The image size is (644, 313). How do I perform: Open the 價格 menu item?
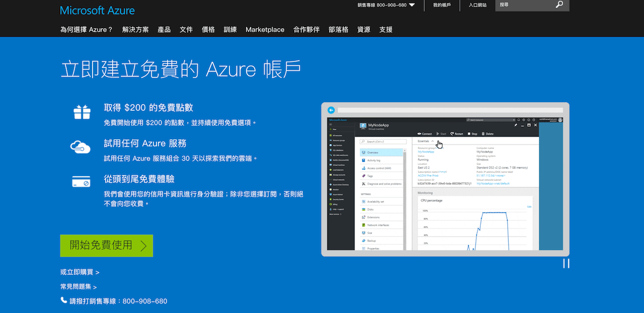(x=208, y=30)
